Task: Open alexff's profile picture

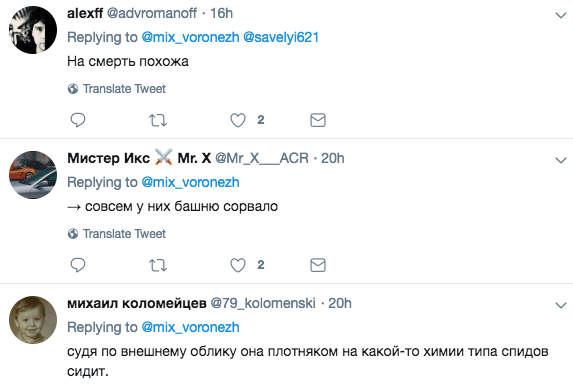Action: point(33,30)
